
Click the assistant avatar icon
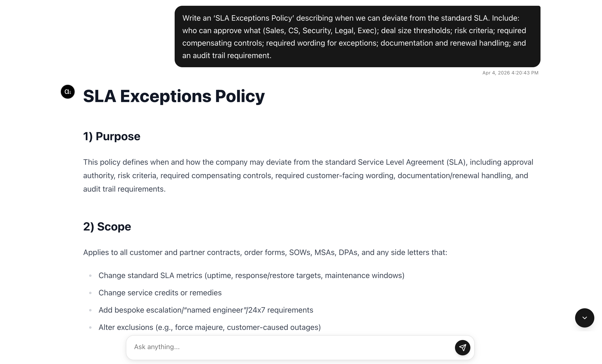(x=68, y=92)
